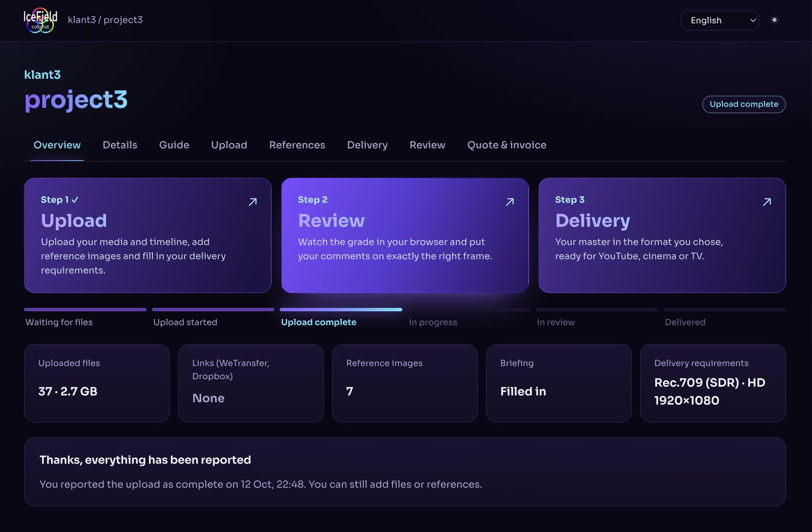812x532 pixels.
Task: Open the English language dropdown
Action: (x=719, y=20)
